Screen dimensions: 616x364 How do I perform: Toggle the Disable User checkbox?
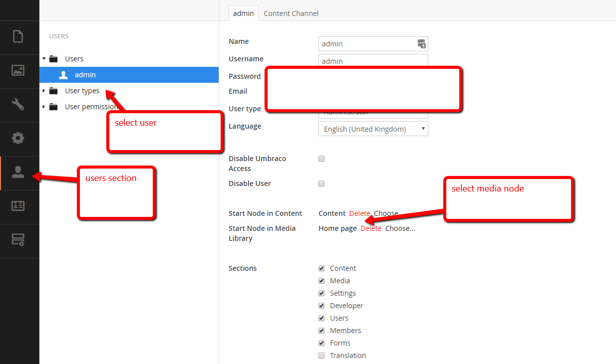[321, 183]
